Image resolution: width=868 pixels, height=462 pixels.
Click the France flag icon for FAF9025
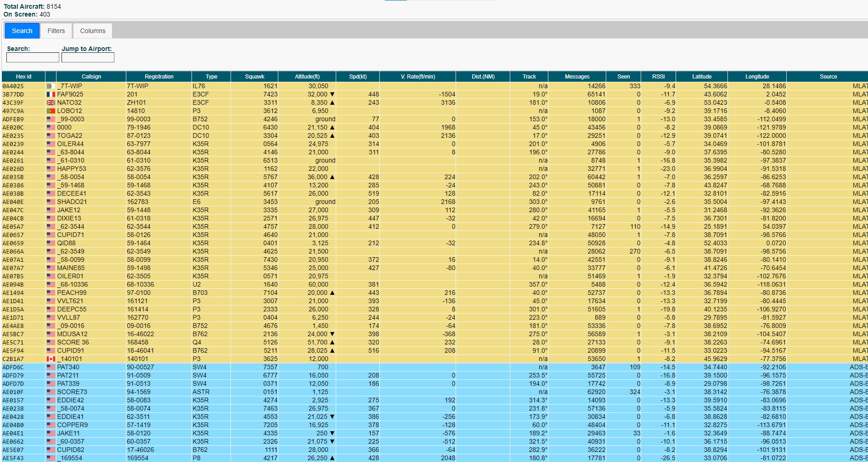point(51,95)
